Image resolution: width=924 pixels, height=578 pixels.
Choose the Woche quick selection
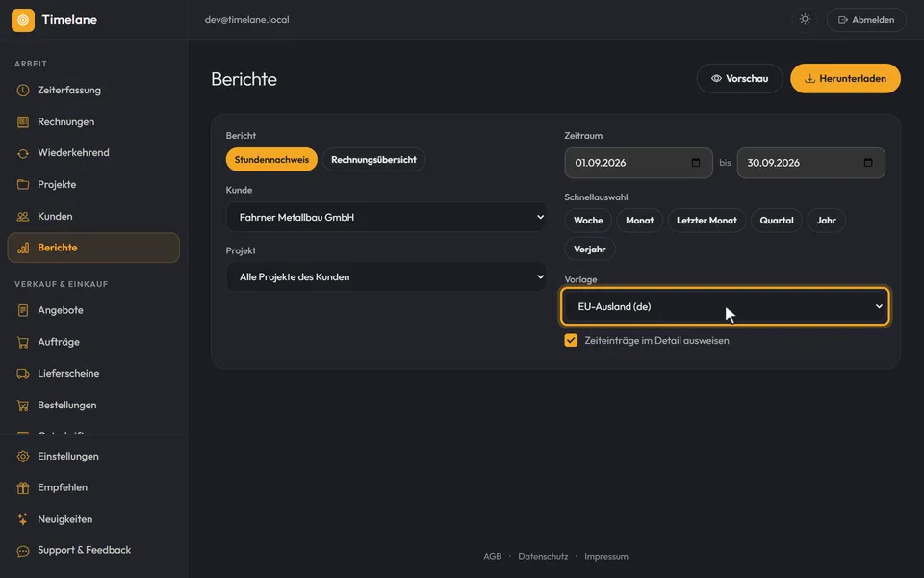click(x=588, y=221)
